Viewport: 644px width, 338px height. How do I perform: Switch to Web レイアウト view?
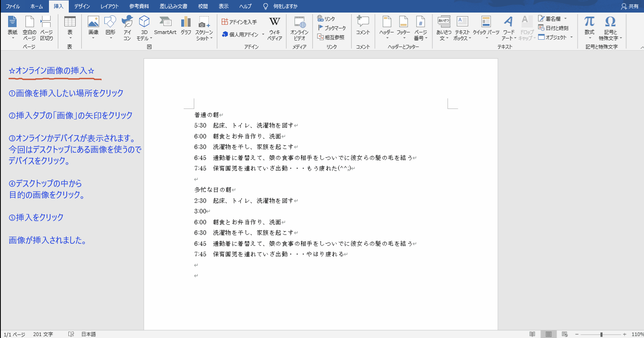pos(565,334)
